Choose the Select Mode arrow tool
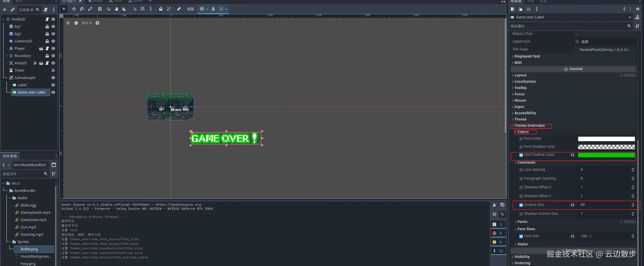Viewport: 644px width, 266px height. [64, 9]
